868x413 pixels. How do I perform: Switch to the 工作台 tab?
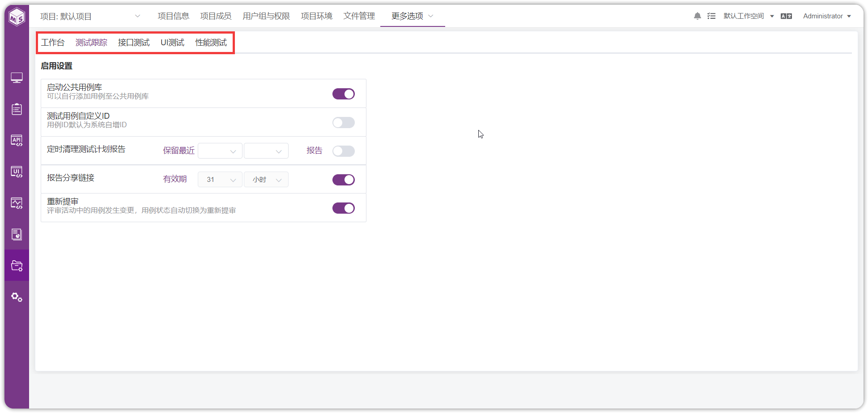53,43
